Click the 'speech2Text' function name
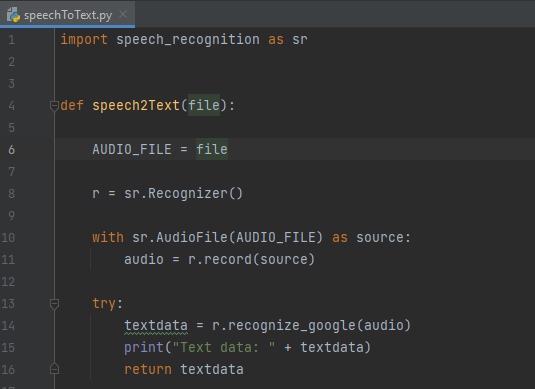This screenshot has height=389, width=535. tap(136, 105)
